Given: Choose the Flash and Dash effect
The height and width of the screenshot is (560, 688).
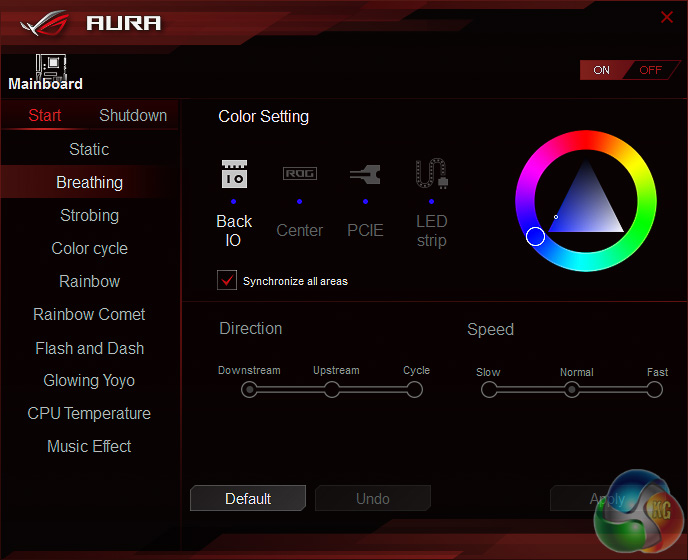Looking at the screenshot, I should [90, 348].
